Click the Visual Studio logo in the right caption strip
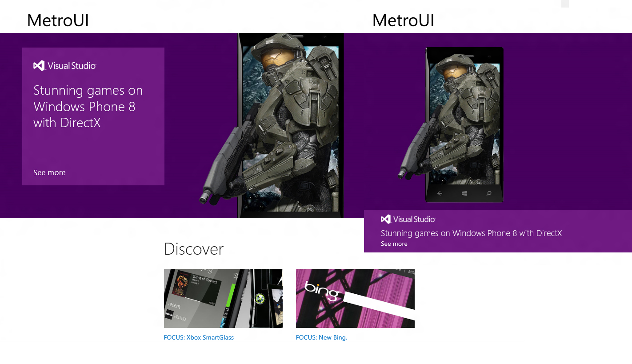The width and height of the screenshot is (632, 364). (x=408, y=219)
